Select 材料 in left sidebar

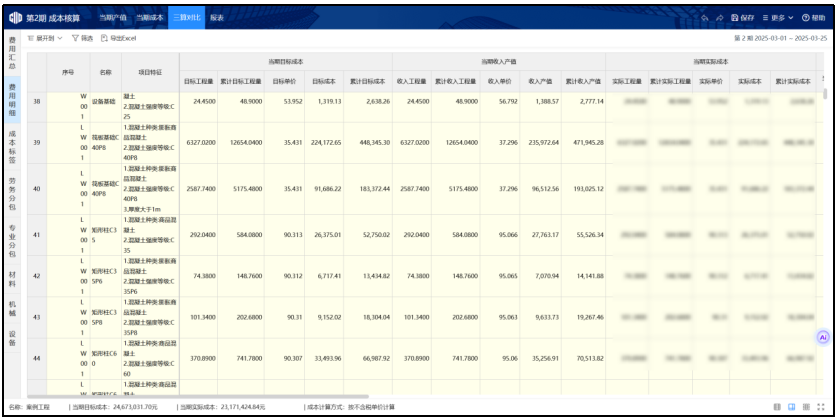[x=12, y=278]
